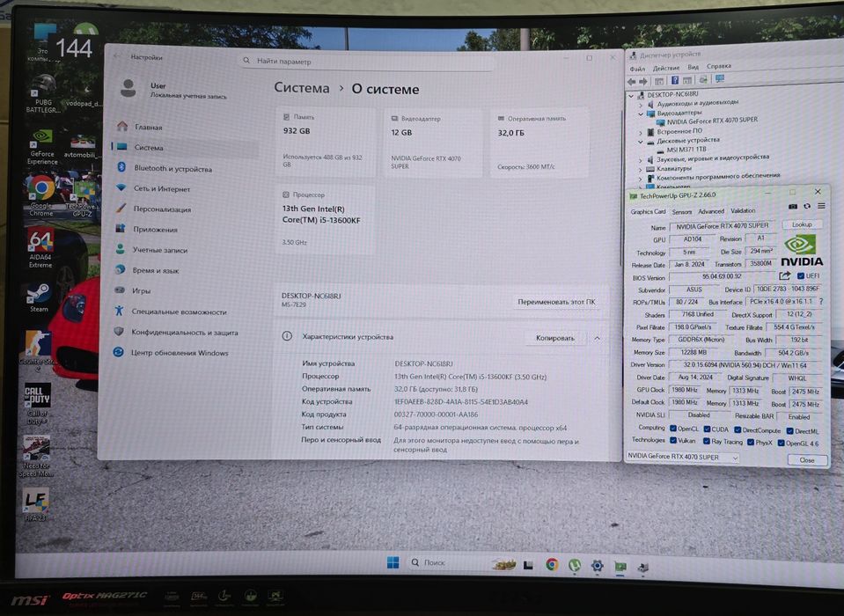Launch Google Chrome from the desktop
Image resolution: width=844 pixels, height=616 pixels.
[x=41, y=194]
